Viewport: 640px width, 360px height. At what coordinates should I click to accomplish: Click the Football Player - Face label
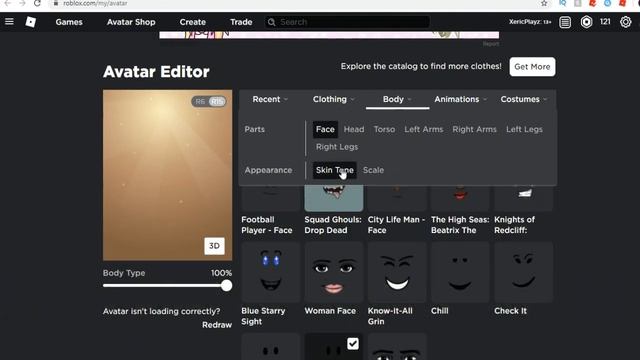267,225
